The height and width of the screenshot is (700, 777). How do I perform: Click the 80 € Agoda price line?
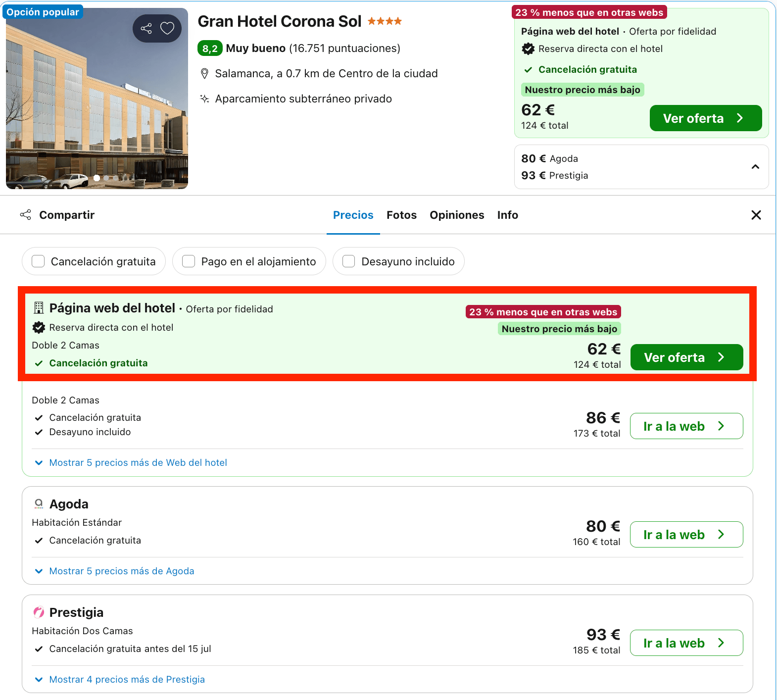tap(549, 158)
